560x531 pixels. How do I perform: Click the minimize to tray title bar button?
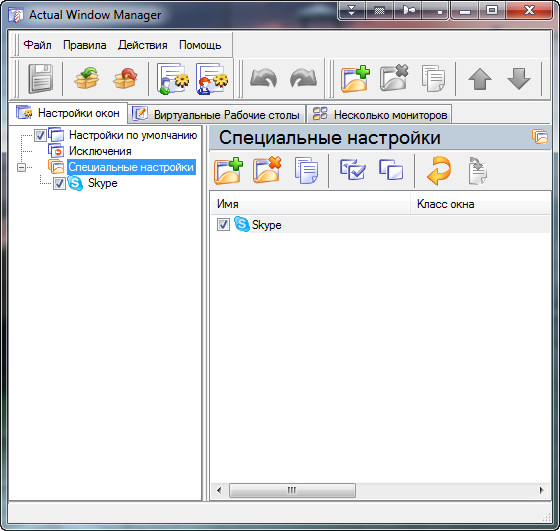[435, 10]
